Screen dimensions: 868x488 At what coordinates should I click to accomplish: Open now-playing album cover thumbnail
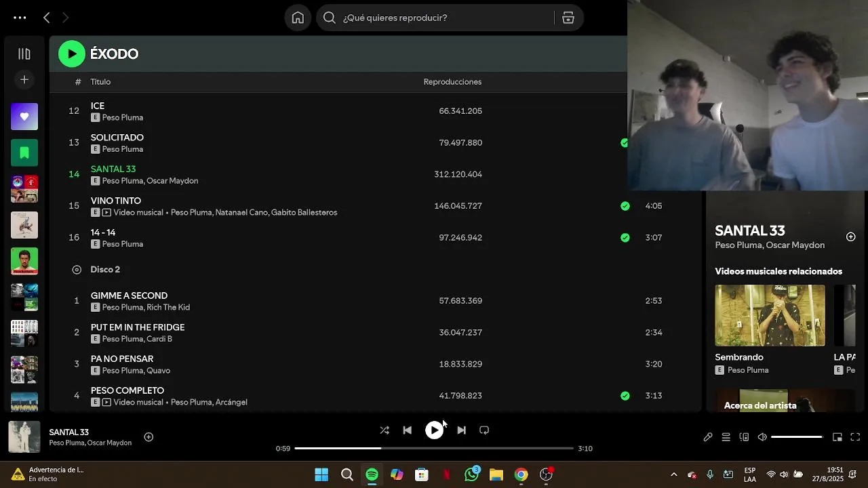(x=24, y=437)
